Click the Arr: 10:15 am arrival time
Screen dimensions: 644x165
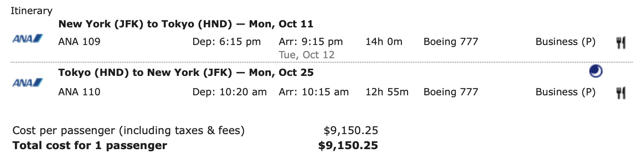pyautogui.click(x=314, y=92)
